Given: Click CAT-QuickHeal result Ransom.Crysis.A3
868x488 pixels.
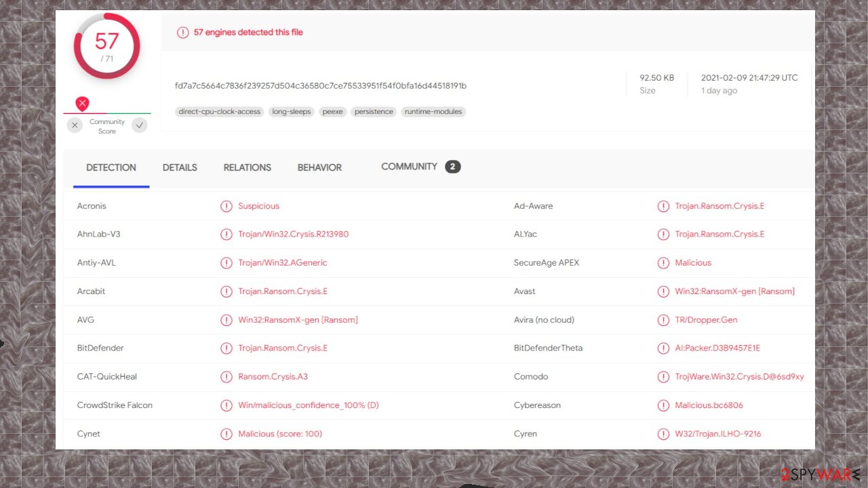Looking at the screenshot, I should (273, 377).
